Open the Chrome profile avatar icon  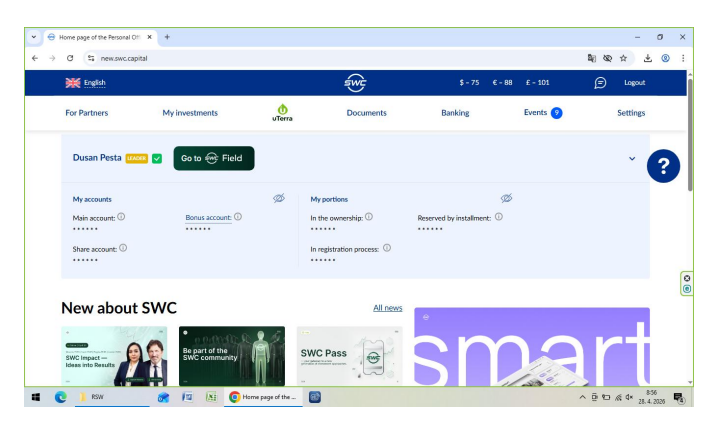(665, 58)
